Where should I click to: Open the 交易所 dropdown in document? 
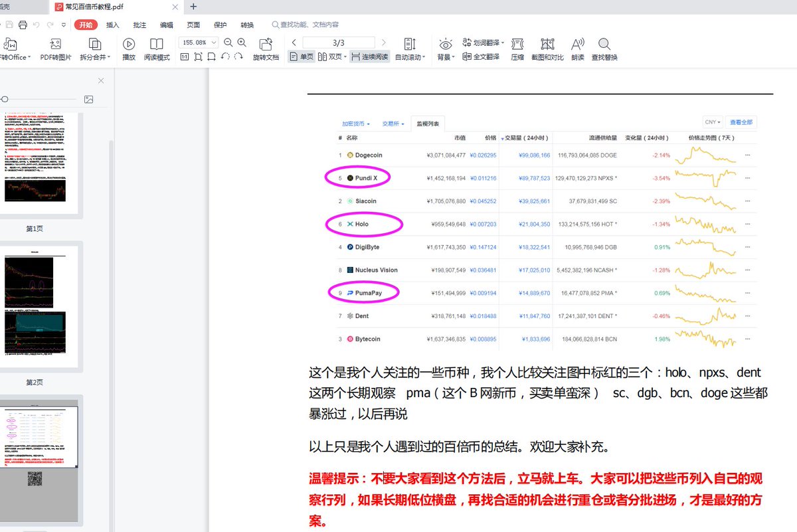[394, 124]
